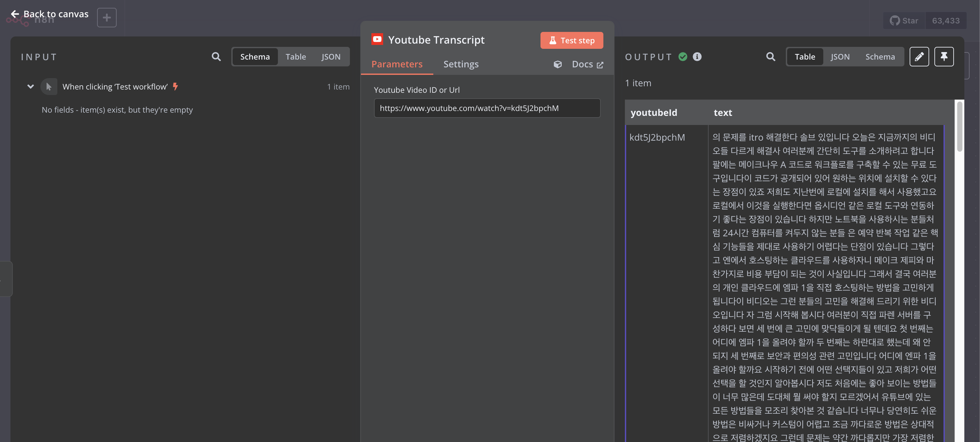Screen dimensions: 980x442
Task: Click the package cube icon near Docs
Action: tap(557, 64)
